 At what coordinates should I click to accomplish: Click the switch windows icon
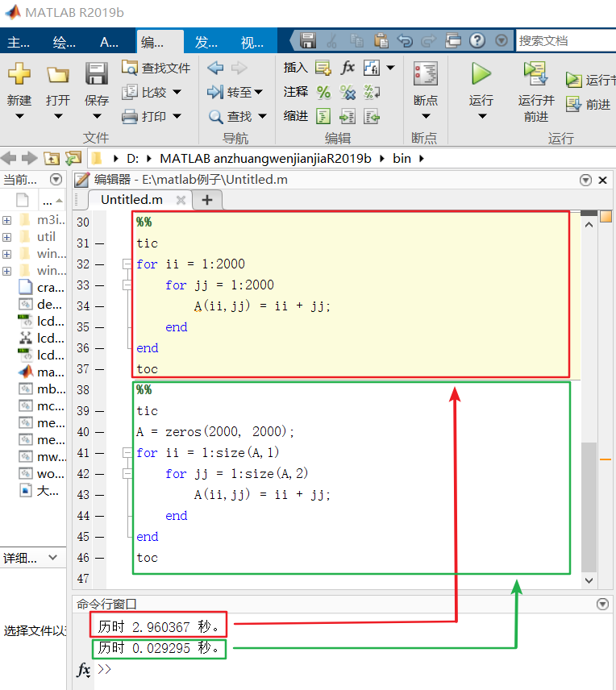point(453,40)
